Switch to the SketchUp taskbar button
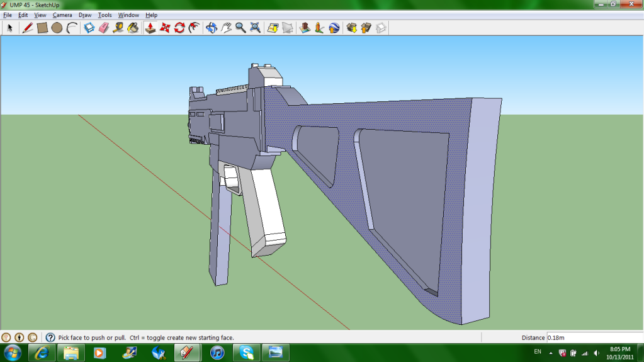This screenshot has height=362, width=644. pyautogui.click(x=188, y=353)
